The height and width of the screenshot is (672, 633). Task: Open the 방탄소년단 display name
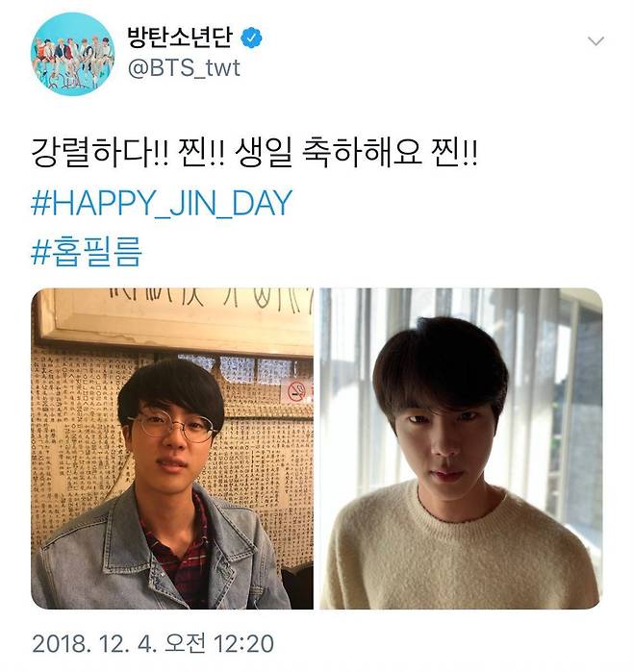point(180,37)
